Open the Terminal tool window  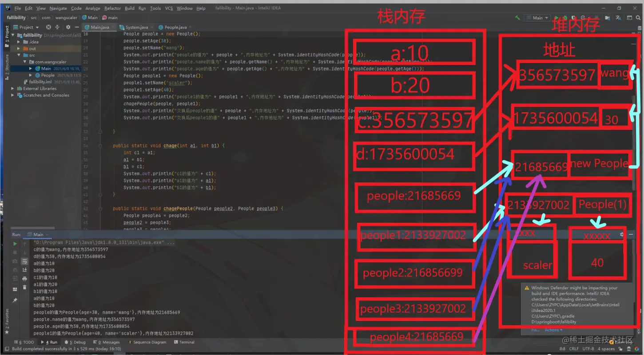(184, 342)
